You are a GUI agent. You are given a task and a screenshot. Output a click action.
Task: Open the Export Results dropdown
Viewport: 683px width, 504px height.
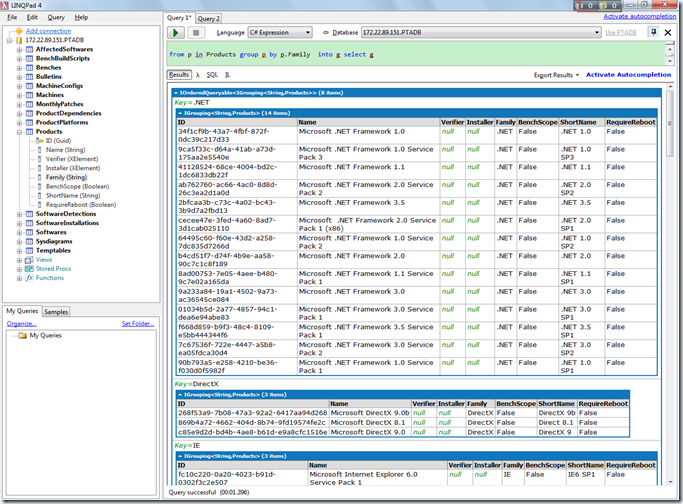pos(556,75)
